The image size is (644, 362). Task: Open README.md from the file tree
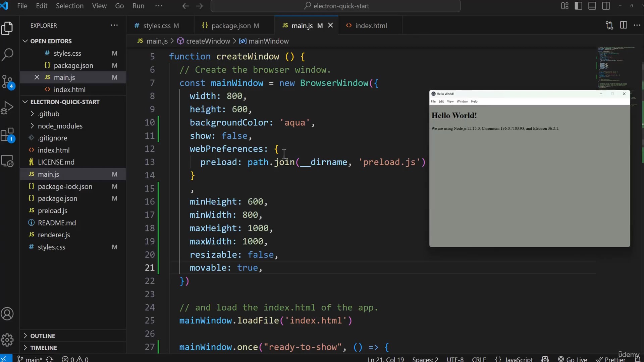(x=57, y=223)
